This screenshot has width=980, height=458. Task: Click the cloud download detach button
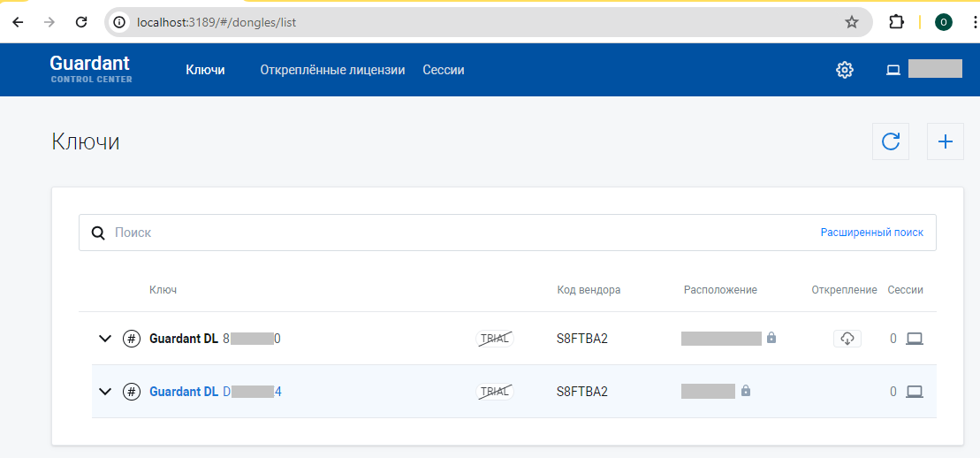[x=847, y=339]
